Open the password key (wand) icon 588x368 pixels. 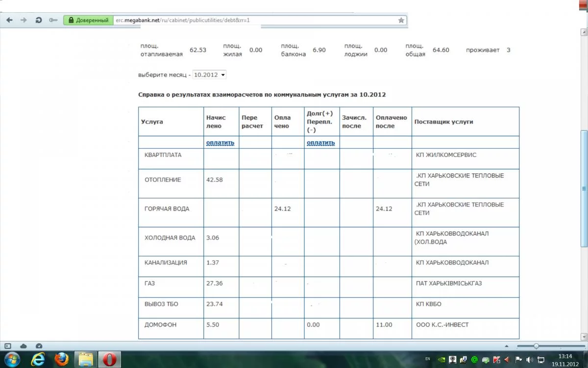(x=53, y=20)
